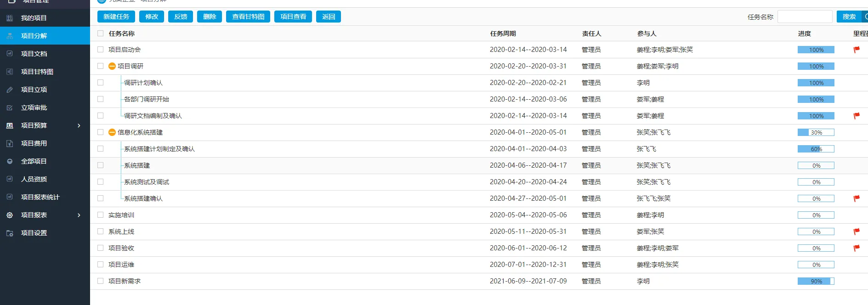Expand the 项目预算 submenu arrow
868x305 pixels.
click(79, 125)
